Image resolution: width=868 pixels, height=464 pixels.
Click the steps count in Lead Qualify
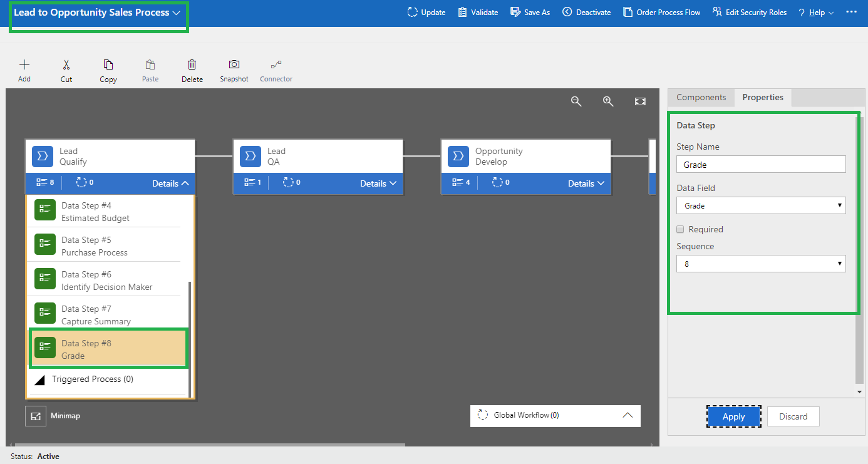coord(45,183)
